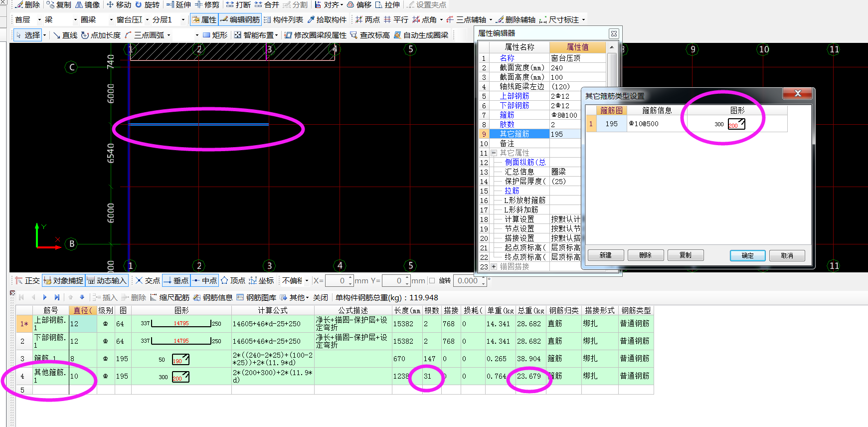Click 钢筋信息 rebar information
This screenshot has height=427, width=868.
tap(213, 297)
